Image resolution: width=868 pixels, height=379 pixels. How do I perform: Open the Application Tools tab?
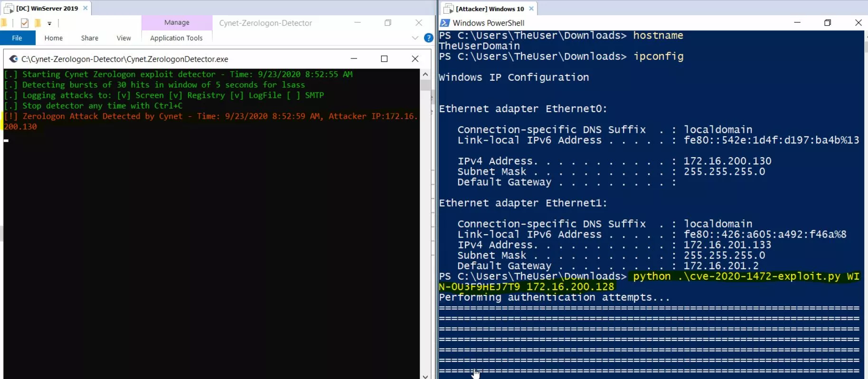click(x=176, y=38)
